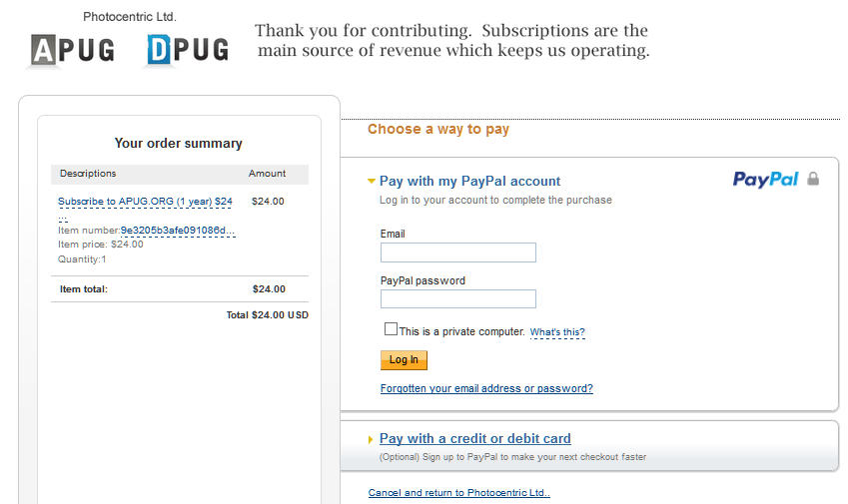This screenshot has height=504, width=848.
Task: Expand the credit or debit card arrow
Action: click(372, 439)
